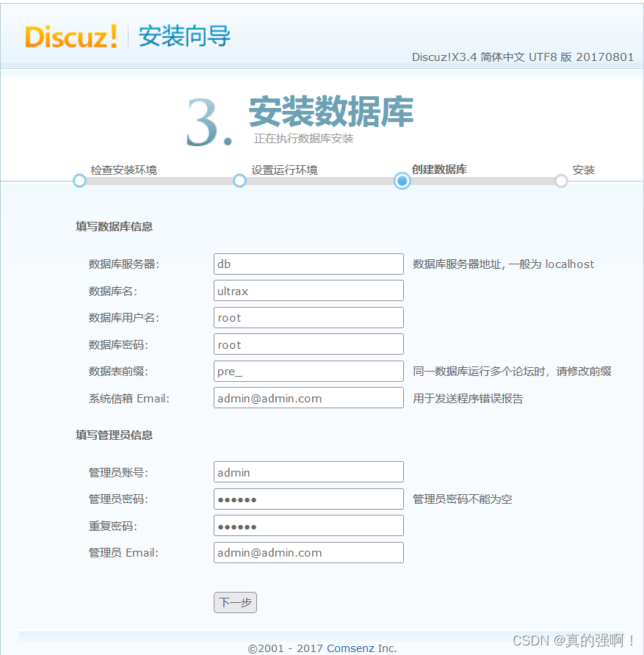This screenshot has height=655, width=644.
Task: Click the 检查安装环境 step circle
Action: click(79, 181)
